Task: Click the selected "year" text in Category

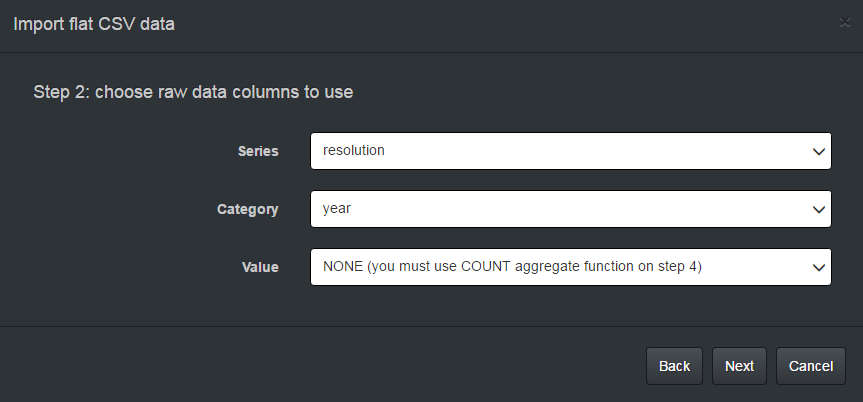Action: (337, 209)
